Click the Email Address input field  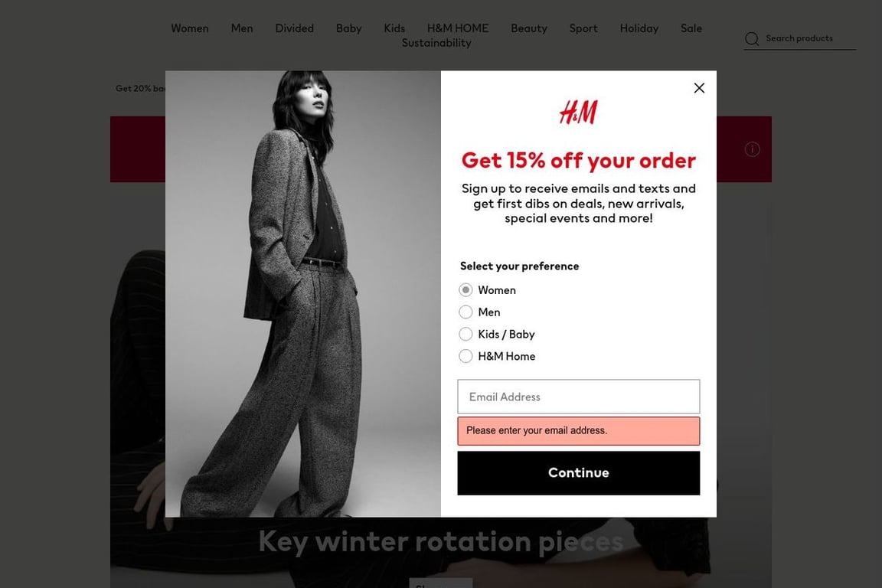[x=578, y=397]
